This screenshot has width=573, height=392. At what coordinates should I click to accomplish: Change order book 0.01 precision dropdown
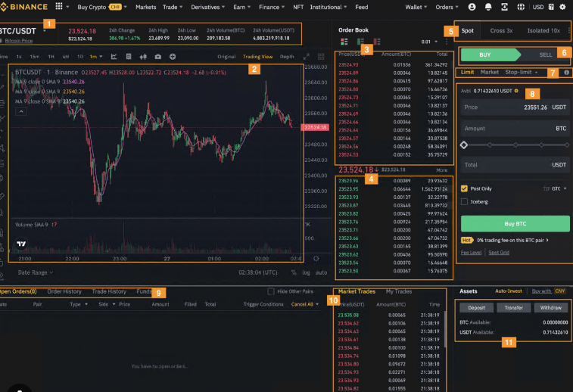pos(429,42)
